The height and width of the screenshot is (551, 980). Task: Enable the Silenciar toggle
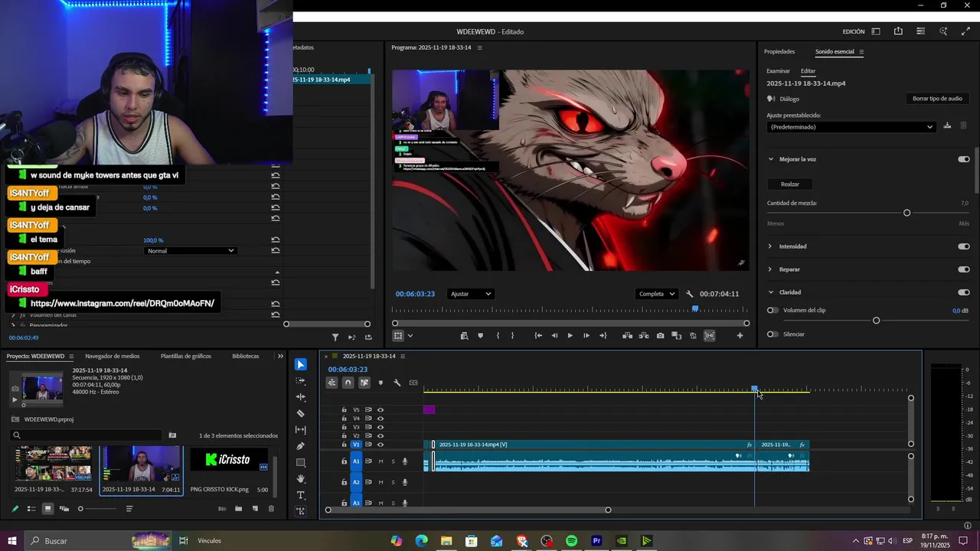(773, 334)
